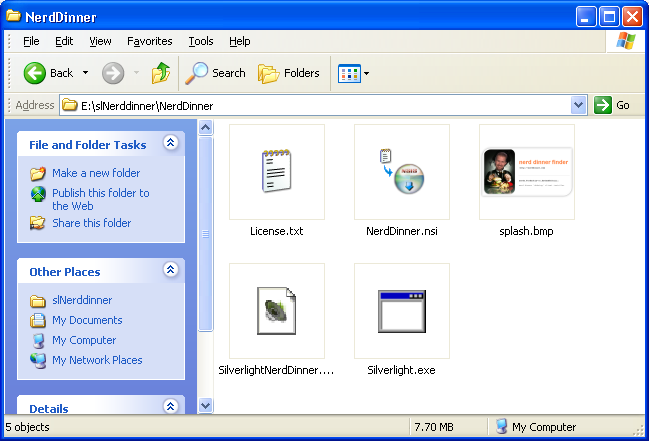Open the Tools menu
649x441 pixels.
201,41
